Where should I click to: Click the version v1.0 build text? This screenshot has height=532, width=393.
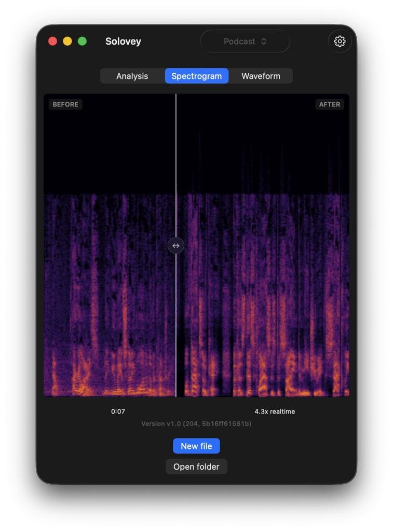pos(196,424)
